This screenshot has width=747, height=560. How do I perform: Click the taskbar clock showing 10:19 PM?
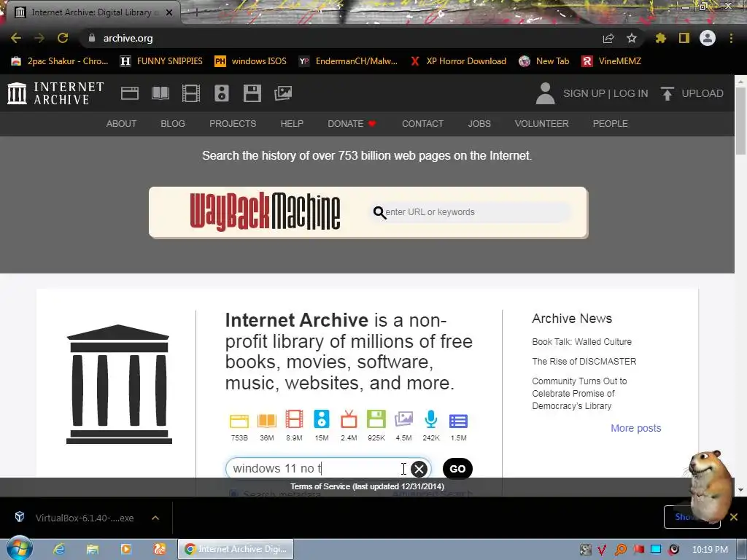(x=710, y=550)
